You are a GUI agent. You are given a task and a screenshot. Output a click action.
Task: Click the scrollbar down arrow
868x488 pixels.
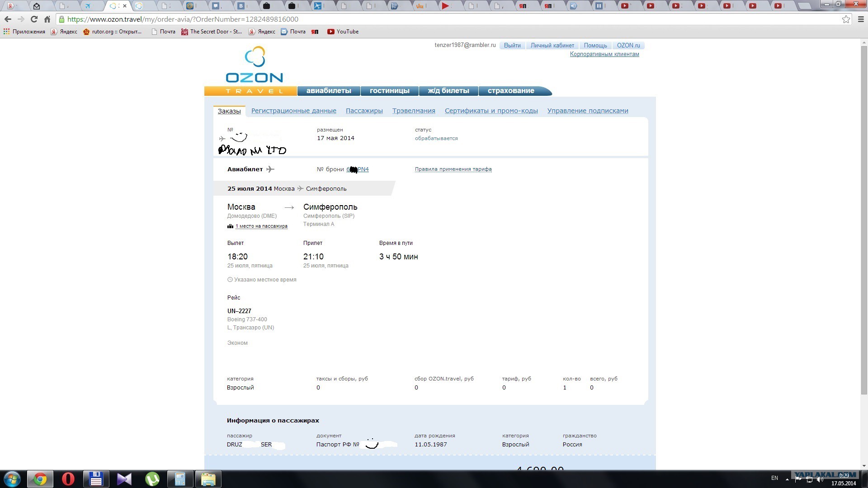[864, 466]
